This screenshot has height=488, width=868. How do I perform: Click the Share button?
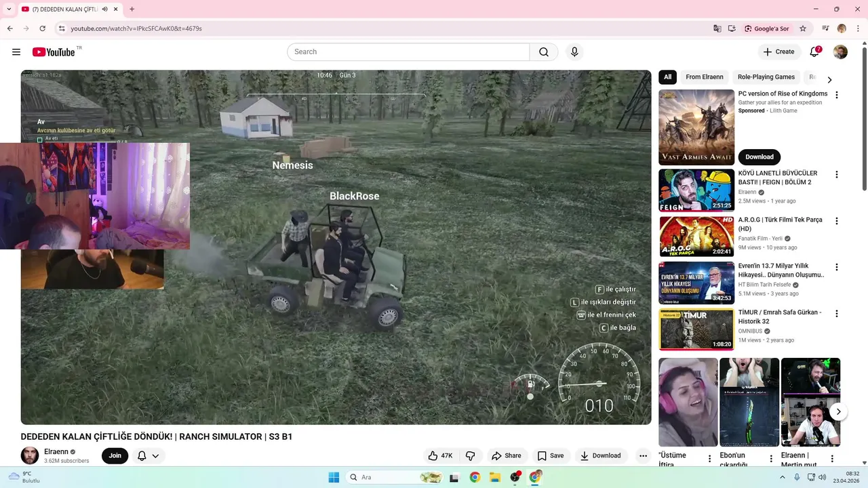click(507, 455)
